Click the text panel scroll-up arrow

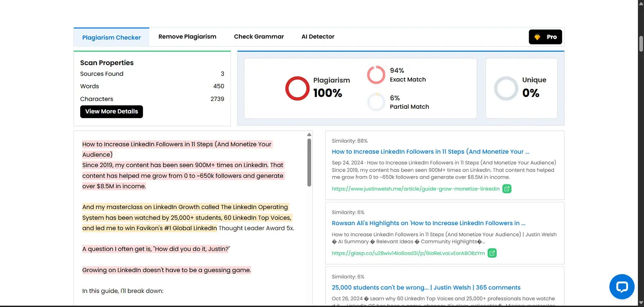coord(309,135)
